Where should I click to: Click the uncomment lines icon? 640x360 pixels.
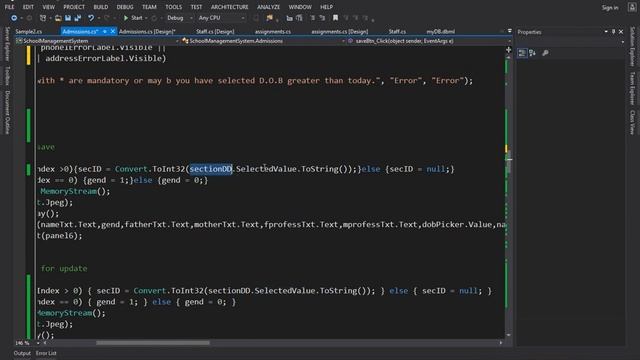(x=322, y=18)
